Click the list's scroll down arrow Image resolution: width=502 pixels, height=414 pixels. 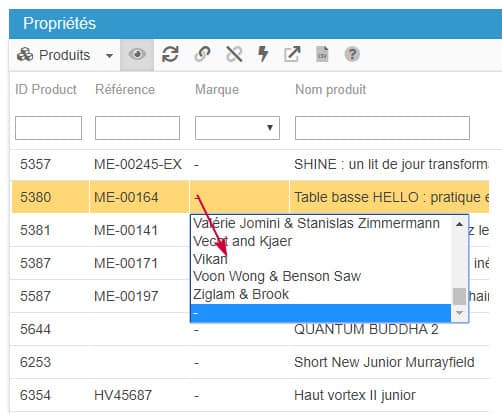pyautogui.click(x=460, y=313)
